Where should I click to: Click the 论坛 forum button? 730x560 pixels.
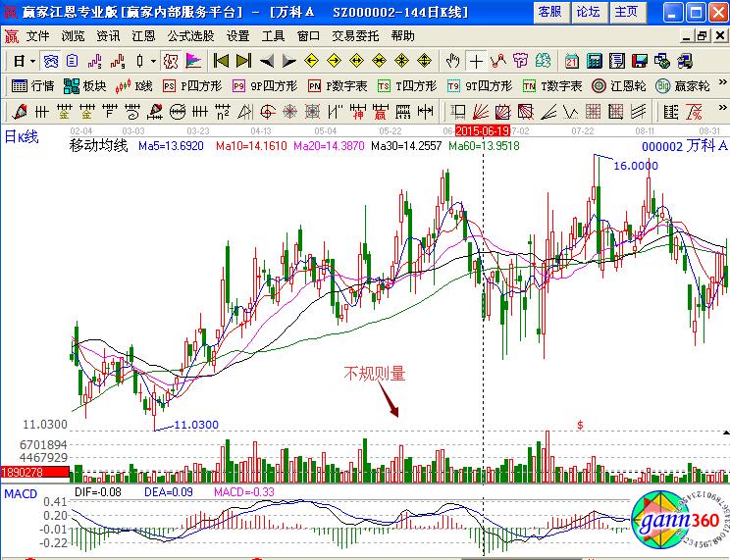(588, 12)
